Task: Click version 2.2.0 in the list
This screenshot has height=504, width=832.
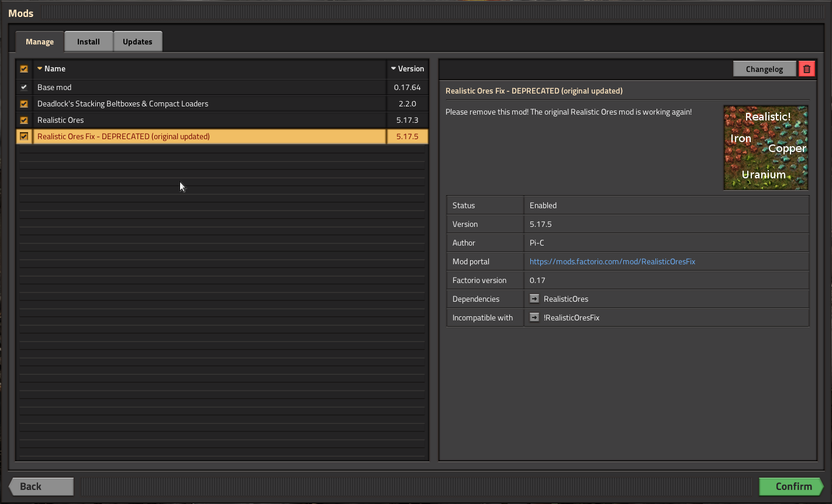Action: pyautogui.click(x=408, y=103)
